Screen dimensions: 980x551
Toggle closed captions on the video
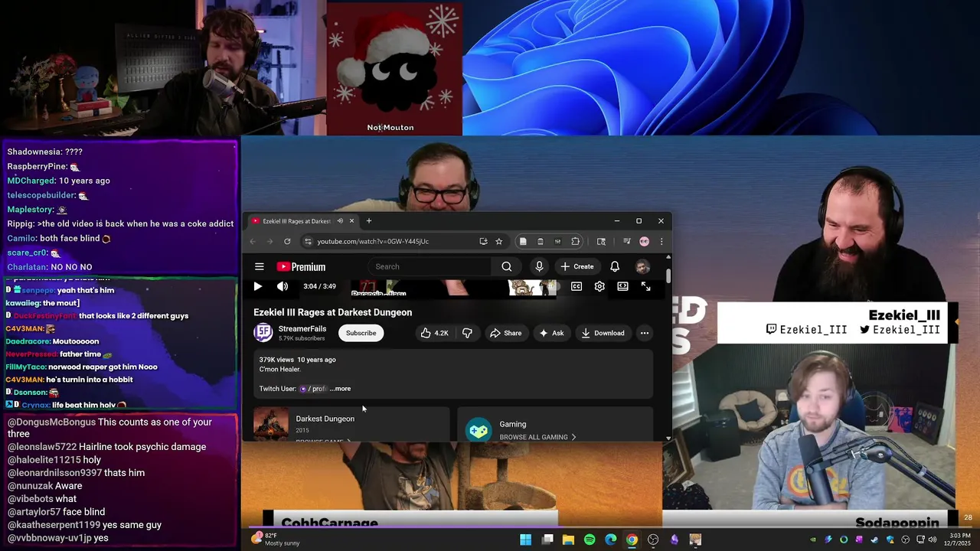point(577,286)
